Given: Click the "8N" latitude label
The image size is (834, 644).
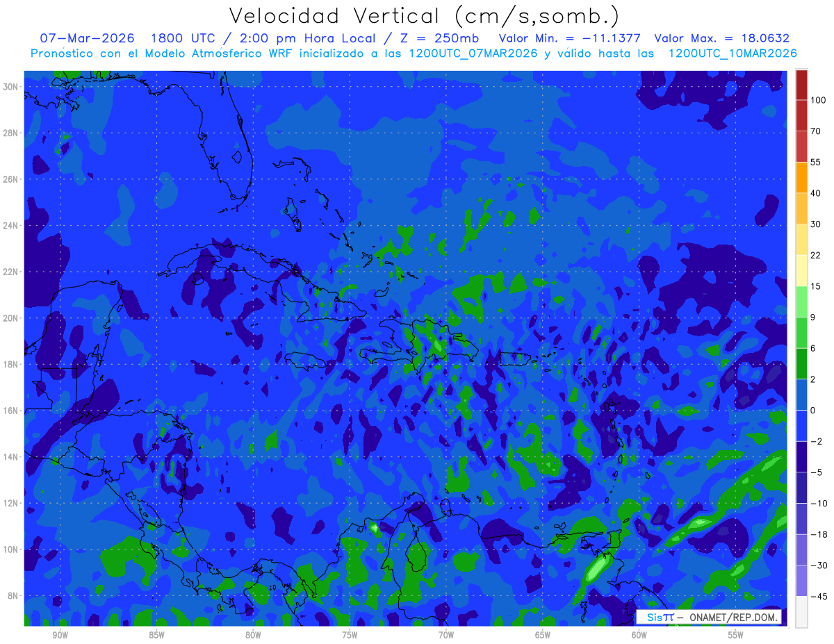Looking at the screenshot, I should [x=15, y=596].
